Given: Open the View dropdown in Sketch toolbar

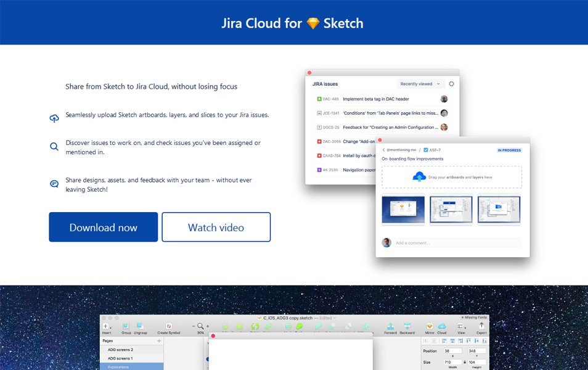Looking at the screenshot, I should 461,328.
